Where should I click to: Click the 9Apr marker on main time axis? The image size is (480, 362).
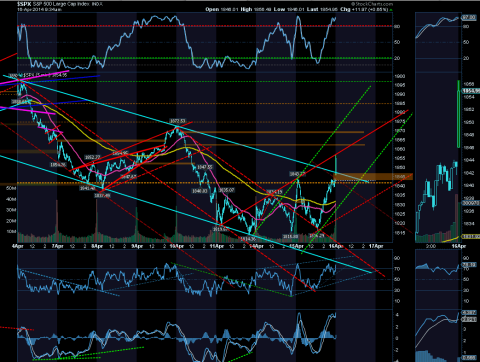click(137, 246)
